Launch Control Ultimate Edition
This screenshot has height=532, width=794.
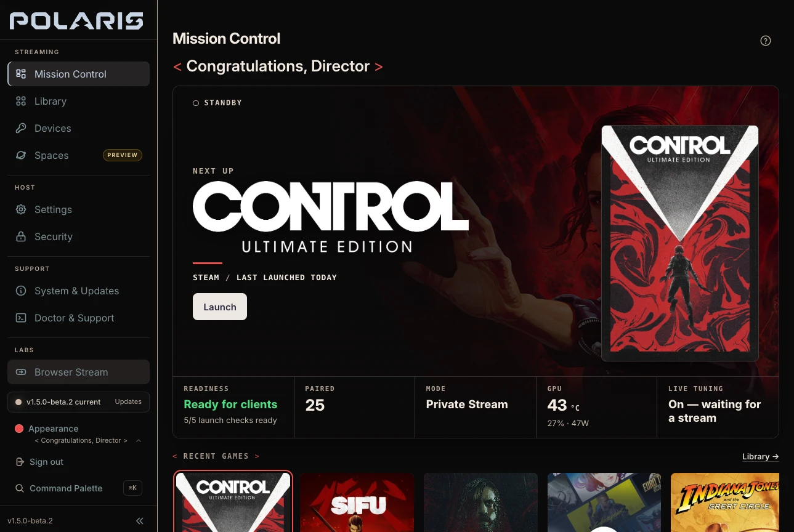(220, 307)
